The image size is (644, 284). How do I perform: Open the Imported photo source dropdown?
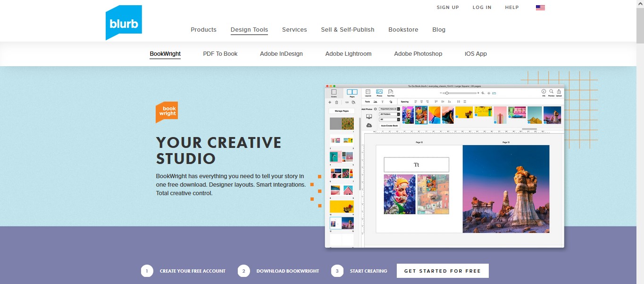pos(389,109)
